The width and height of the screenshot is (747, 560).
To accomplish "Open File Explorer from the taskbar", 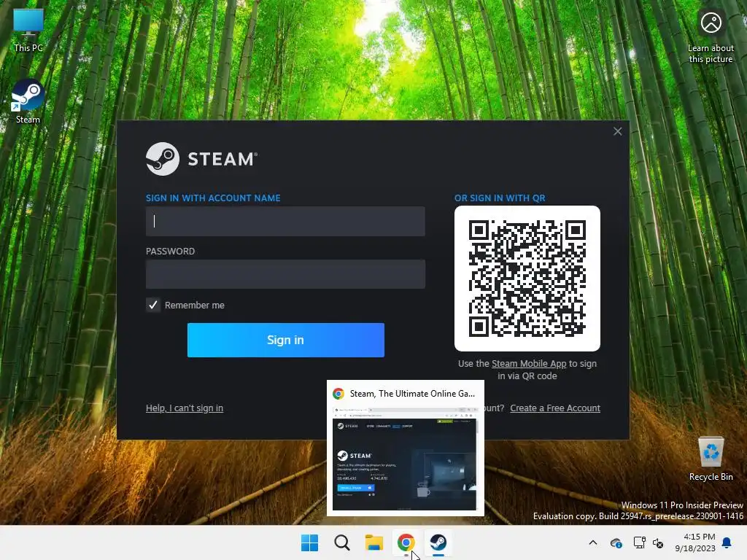I will pyautogui.click(x=374, y=542).
